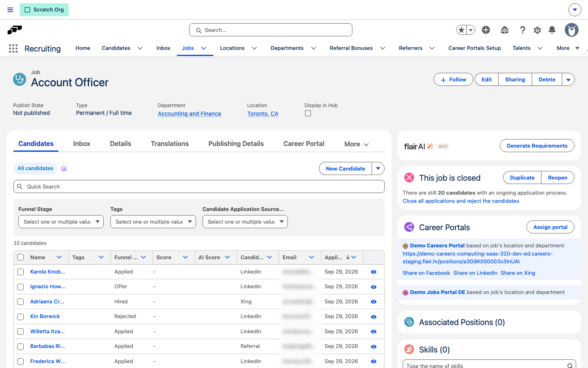The height and width of the screenshot is (368, 588).
Task: Toggle the Display in Hub checkbox
Action: click(308, 113)
